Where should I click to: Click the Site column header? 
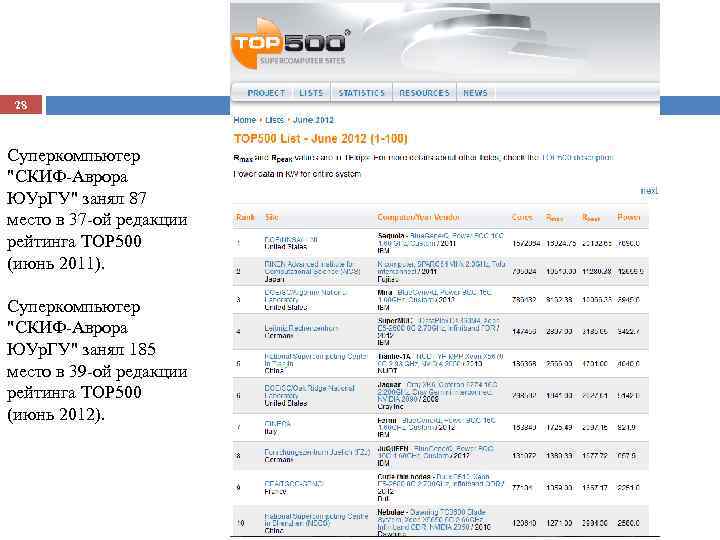pos(271,217)
